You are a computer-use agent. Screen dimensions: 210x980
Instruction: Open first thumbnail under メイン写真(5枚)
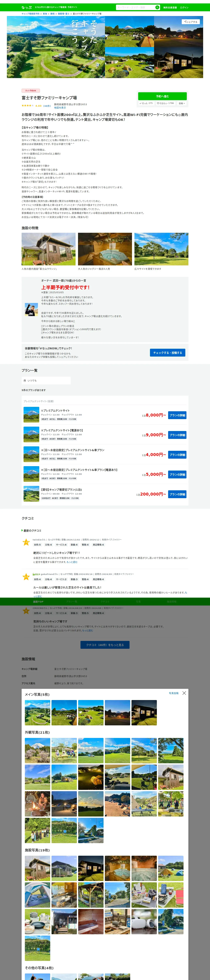pos(37,713)
